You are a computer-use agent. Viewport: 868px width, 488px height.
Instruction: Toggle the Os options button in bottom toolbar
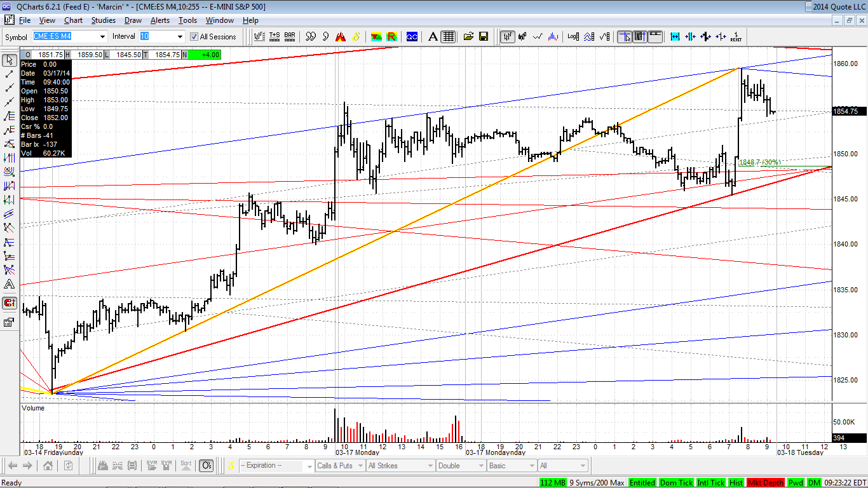(x=206, y=466)
